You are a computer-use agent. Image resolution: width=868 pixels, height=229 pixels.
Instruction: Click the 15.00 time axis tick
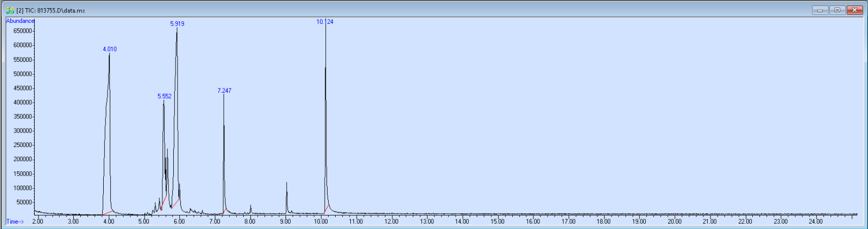498,221
